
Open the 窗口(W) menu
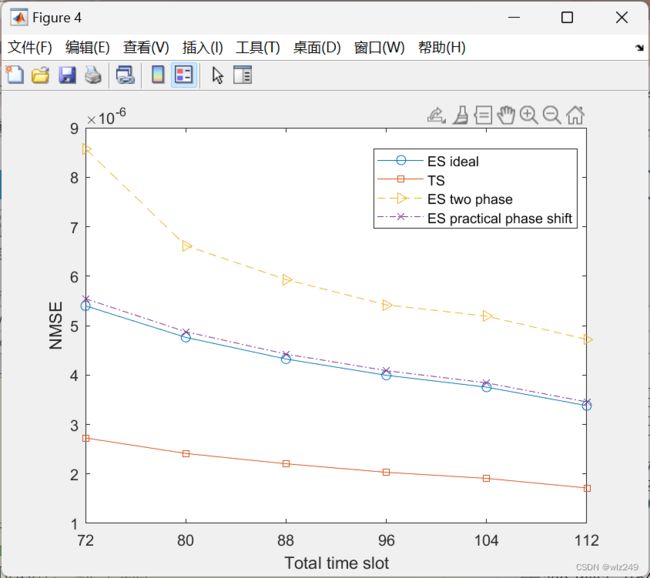pos(379,47)
